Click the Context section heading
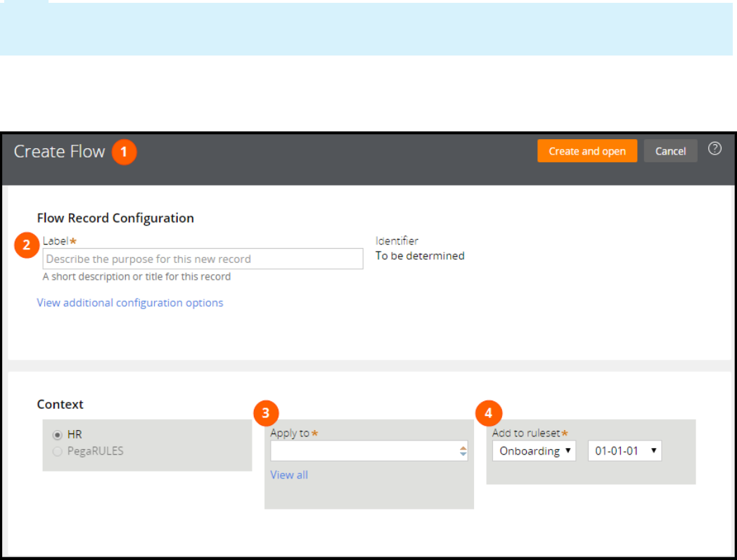 pyautogui.click(x=60, y=405)
